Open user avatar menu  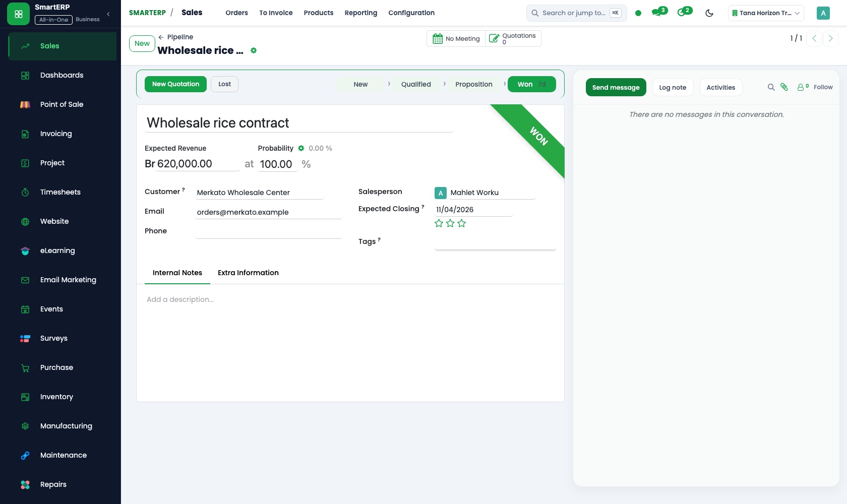[823, 13]
